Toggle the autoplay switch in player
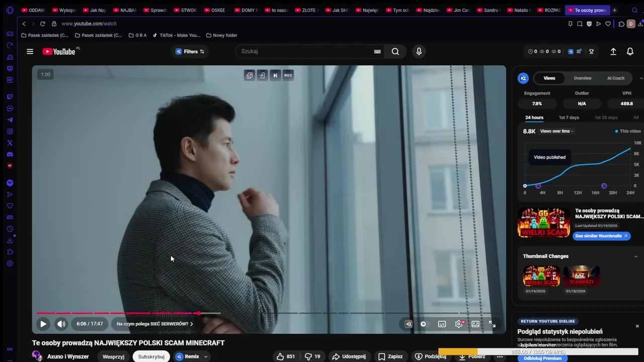Image resolution: width=644 pixels, height=362 pixels. coord(423,324)
